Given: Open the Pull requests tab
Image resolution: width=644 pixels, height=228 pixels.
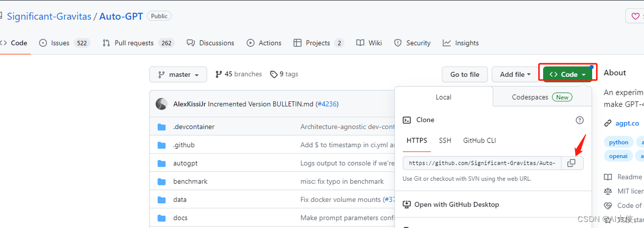Looking at the screenshot, I should point(138,43).
